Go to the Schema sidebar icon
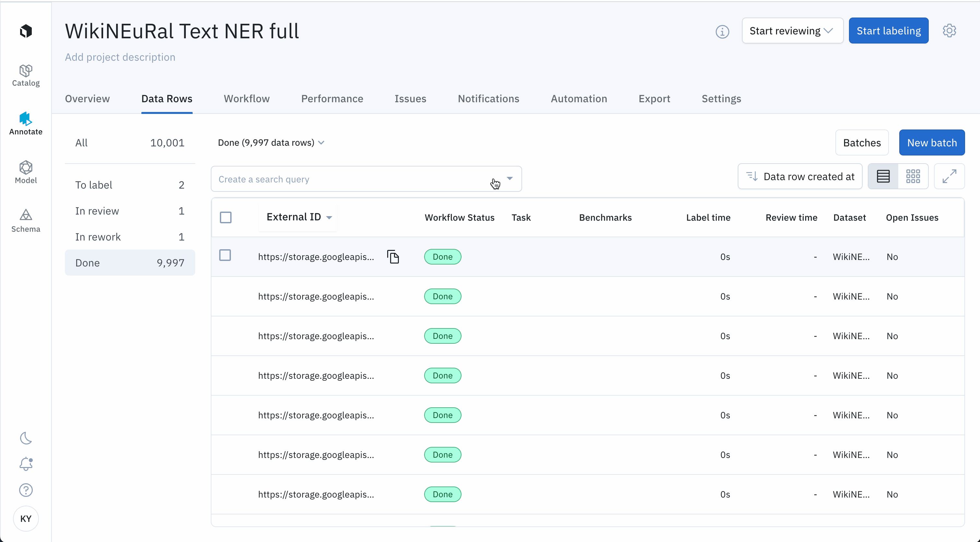980x542 pixels. coord(26,221)
